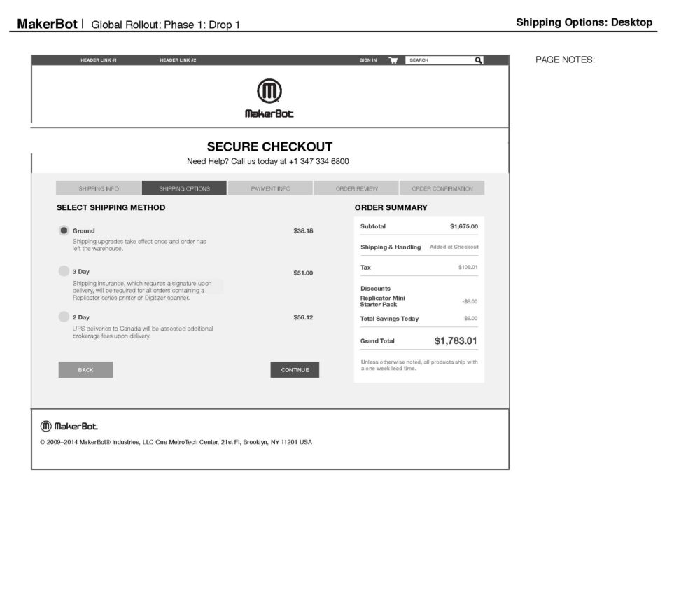Click the search magnifier icon

(478, 60)
